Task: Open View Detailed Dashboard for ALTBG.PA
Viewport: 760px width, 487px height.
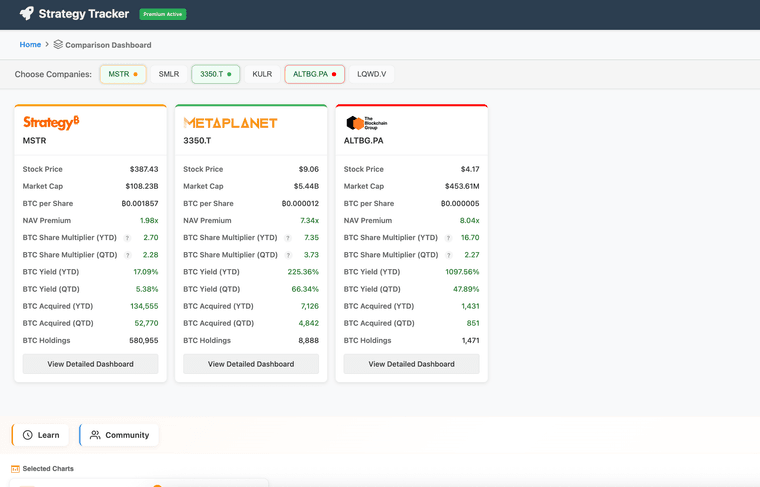Action: pos(412,364)
